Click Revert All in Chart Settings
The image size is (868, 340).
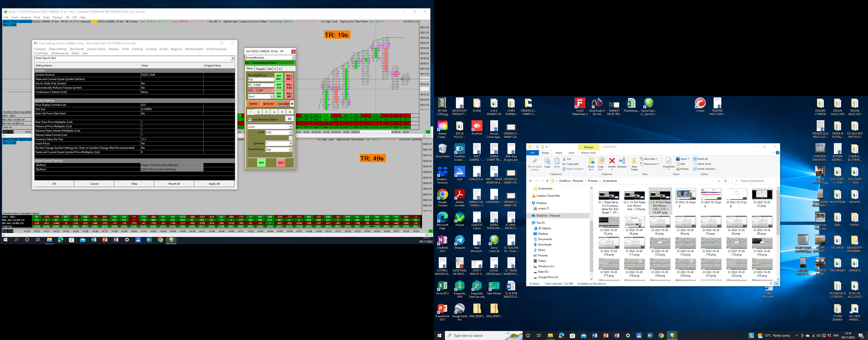pos(174,184)
